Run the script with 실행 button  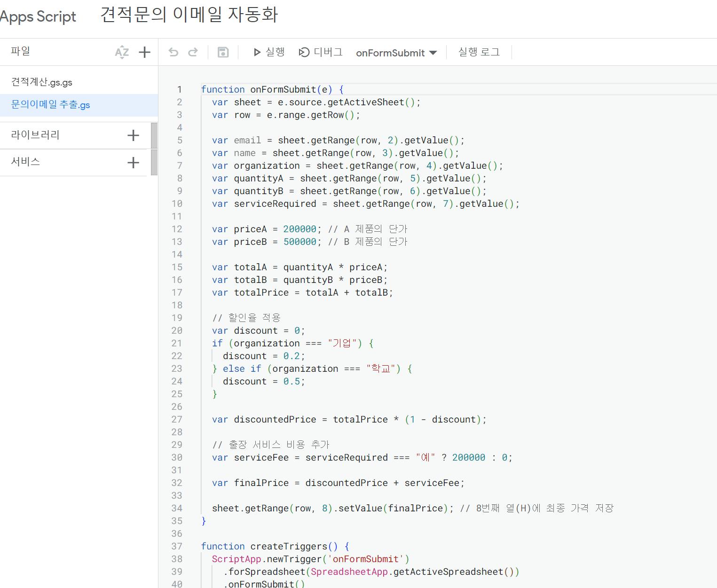tap(269, 52)
